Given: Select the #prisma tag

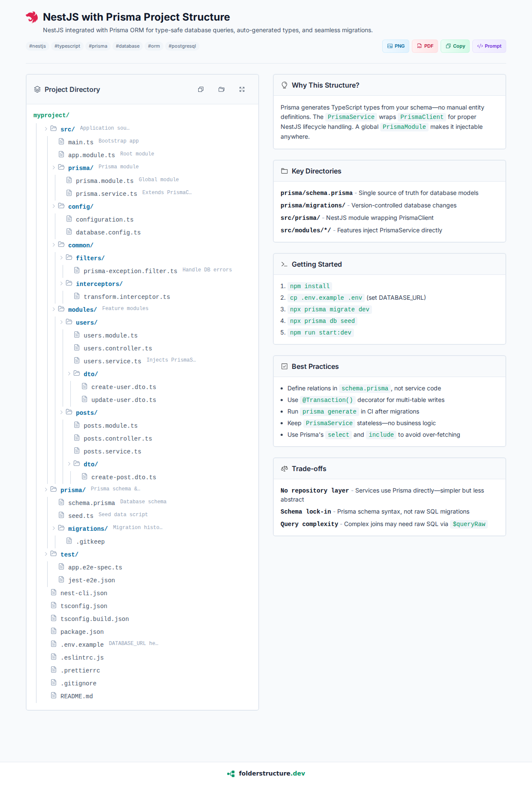Looking at the screenshot, I should click(x=98, y=46).
